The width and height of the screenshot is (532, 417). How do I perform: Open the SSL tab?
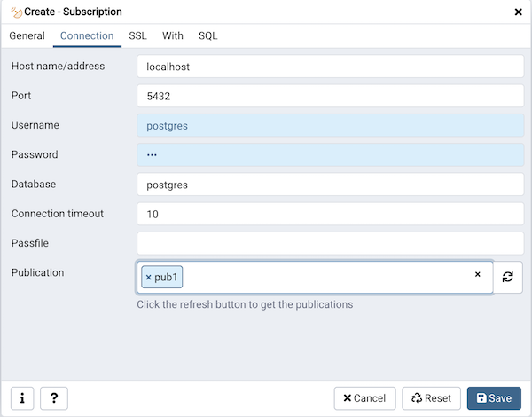(137, 35)
